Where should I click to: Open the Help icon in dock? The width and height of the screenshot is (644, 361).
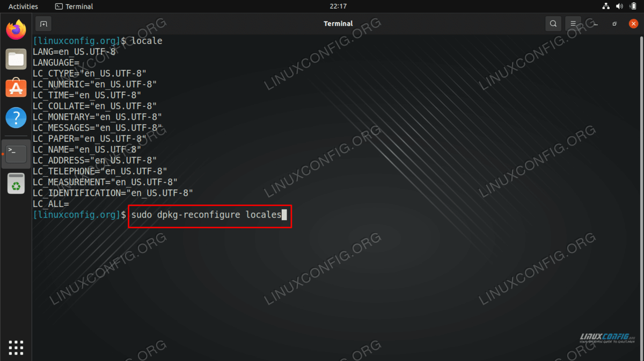(16, 118)
